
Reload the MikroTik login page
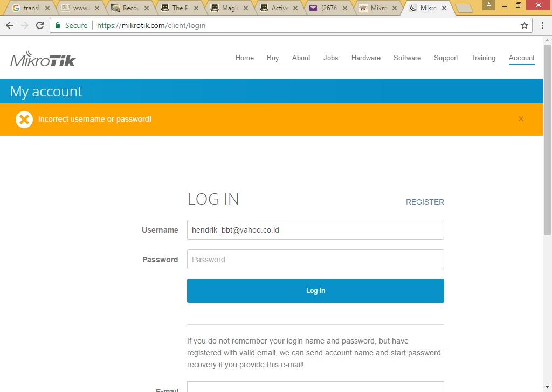coord(40,25)
